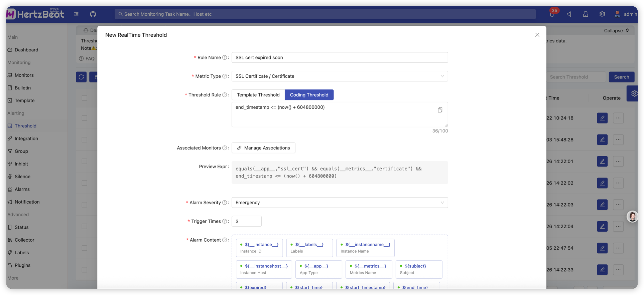Viewport: 644px width, 295px height.
Task: Click the Manage Associations button
Action: coord(263,148)
